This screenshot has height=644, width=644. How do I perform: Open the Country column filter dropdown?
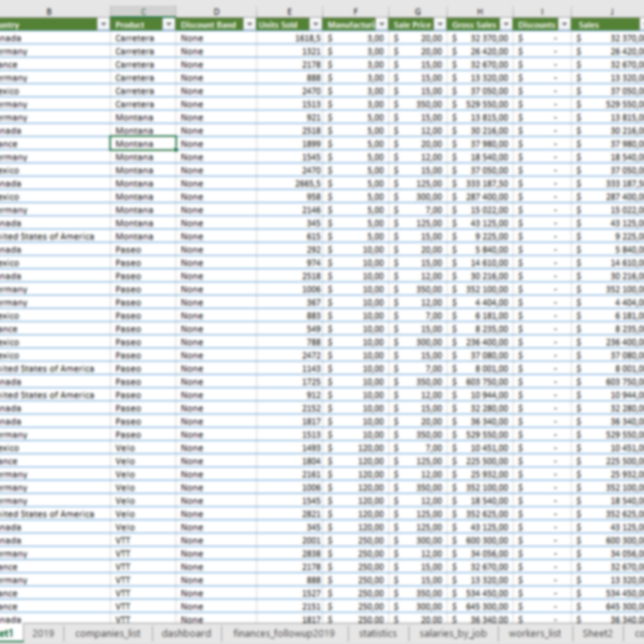103,25
